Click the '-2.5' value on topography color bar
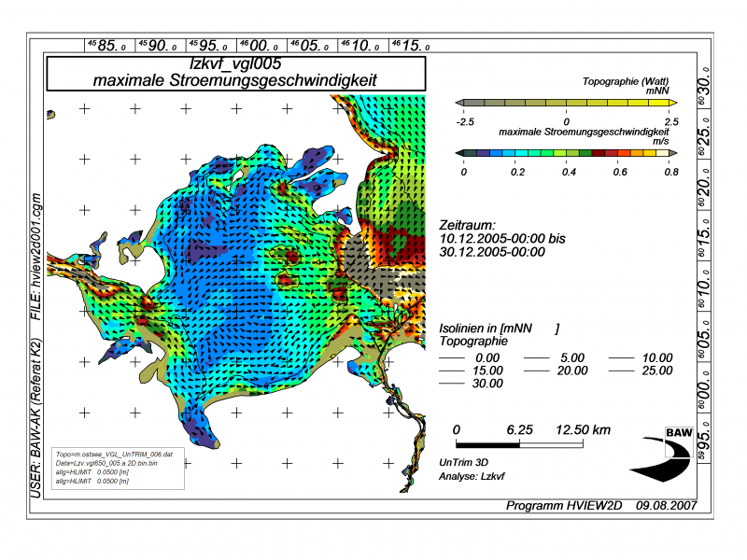 pos(465,122)
